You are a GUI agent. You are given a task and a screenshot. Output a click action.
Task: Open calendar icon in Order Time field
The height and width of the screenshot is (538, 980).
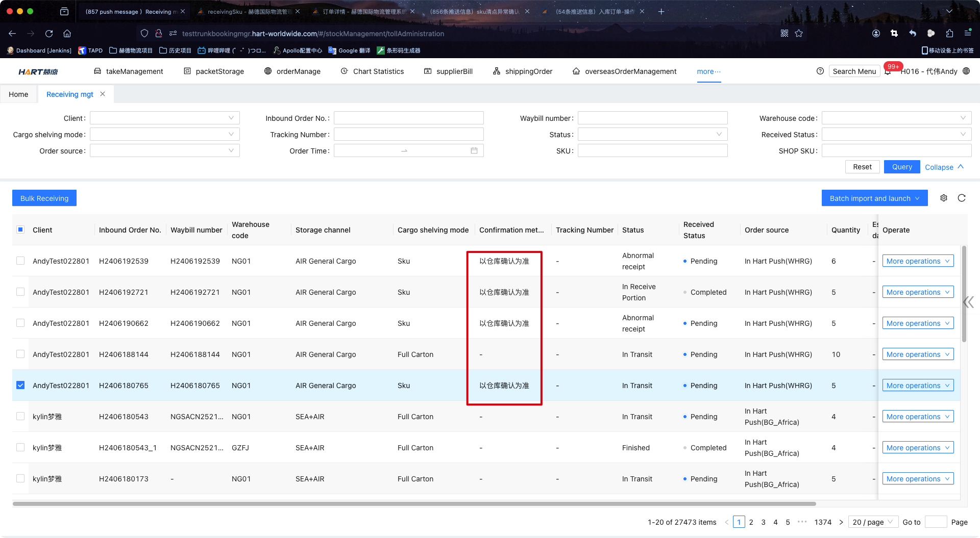(x=474, y=151)
